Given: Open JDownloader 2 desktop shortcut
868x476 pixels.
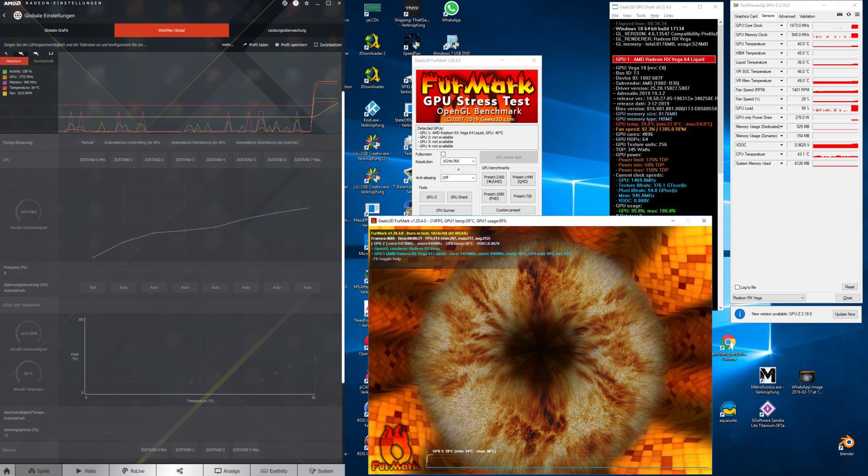Looking at the screenshot, I should tap(372, 44).
